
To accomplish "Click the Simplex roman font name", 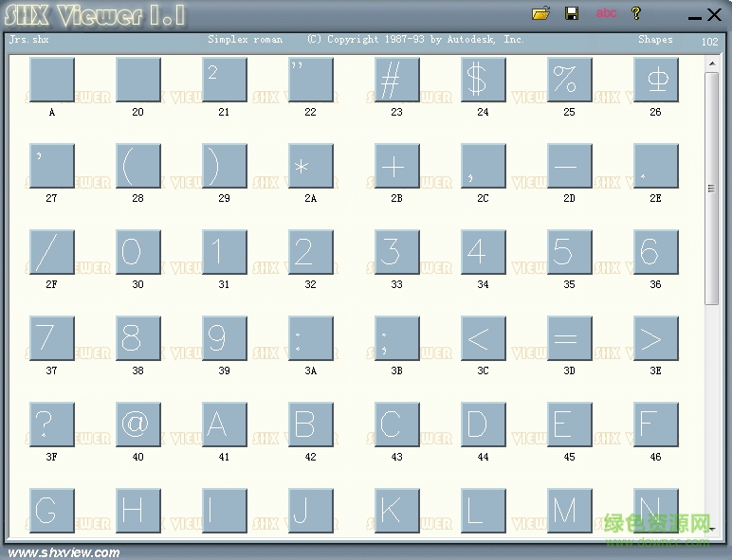I will click(x=245, y=39).
